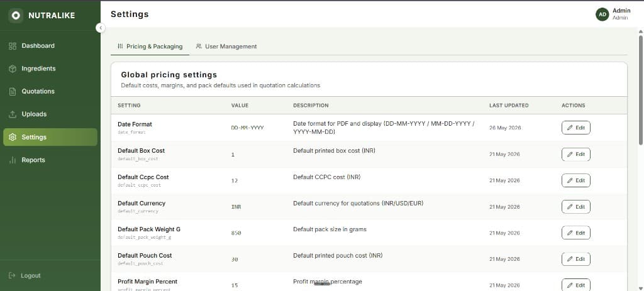The width and height of the screenshot is (644, 291).
Task: Select the 850 pack weight value
Action: pyautogui.click(x=236, y=233)
